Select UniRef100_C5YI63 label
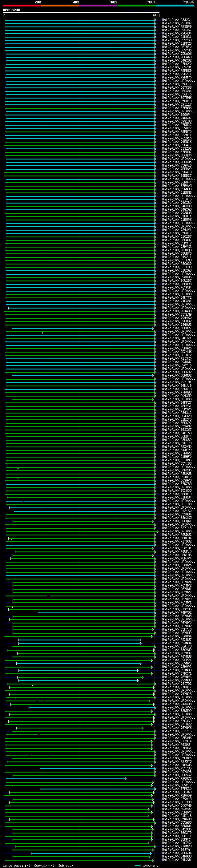This screenshot has height=868, width=197. 176,464
